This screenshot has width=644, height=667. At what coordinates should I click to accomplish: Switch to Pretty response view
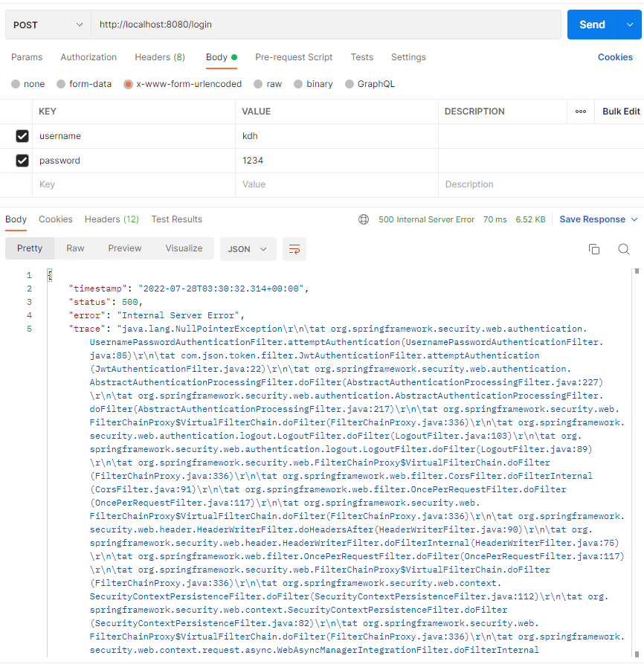(30, 248)
